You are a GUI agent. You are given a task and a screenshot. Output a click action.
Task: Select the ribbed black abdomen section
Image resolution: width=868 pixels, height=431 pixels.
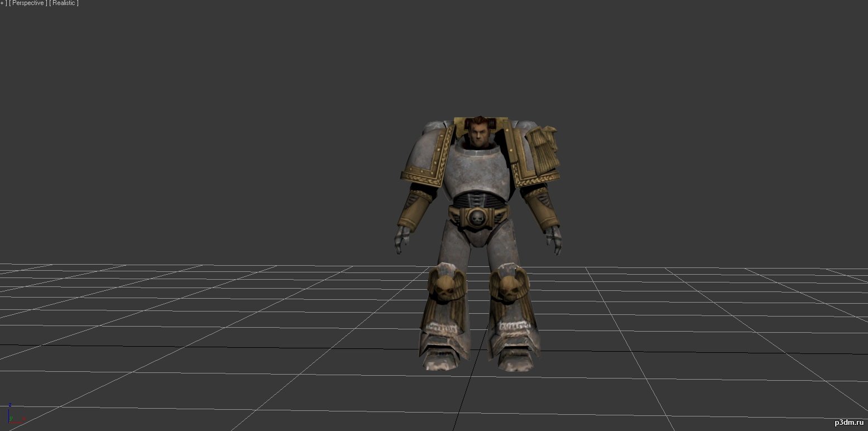[477, 199]
